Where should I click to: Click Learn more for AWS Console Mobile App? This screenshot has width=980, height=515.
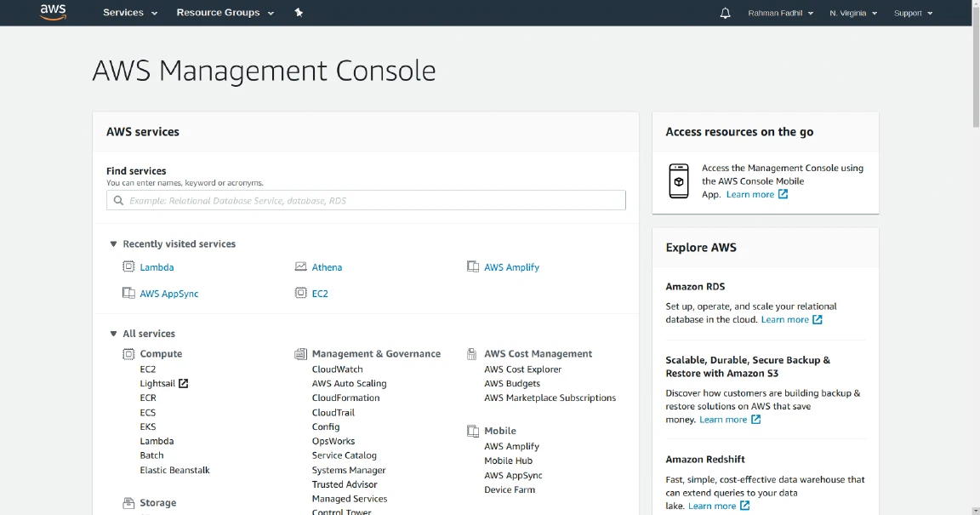[x=750, y=195]
